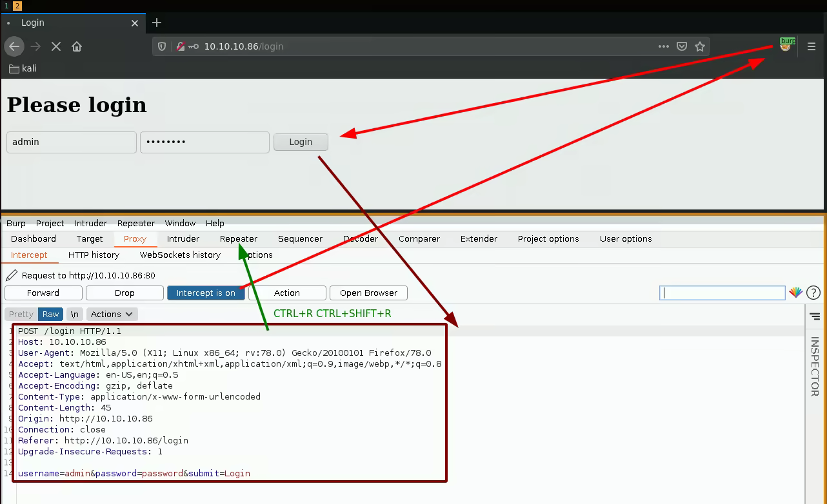
Task: Click the multicolor highlight icon beside search
Action: tap(796, 293)
